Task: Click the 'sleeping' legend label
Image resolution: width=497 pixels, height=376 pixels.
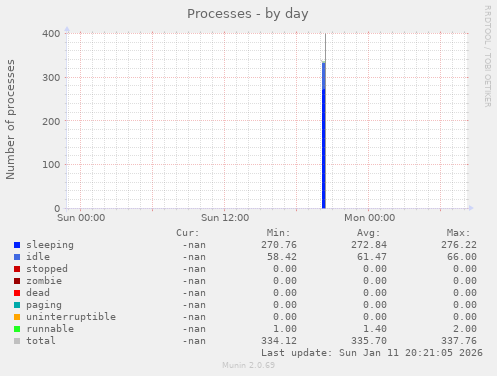Action: [x=50, y=245]
